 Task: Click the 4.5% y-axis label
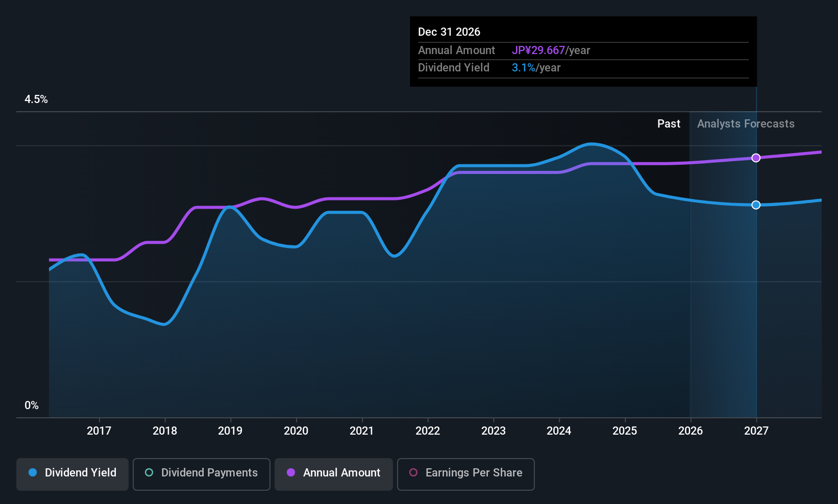(x=36, y=99)
